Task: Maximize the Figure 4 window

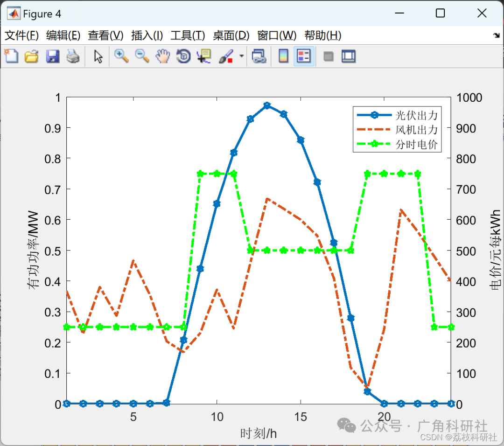Action: (x=440, y=13)
